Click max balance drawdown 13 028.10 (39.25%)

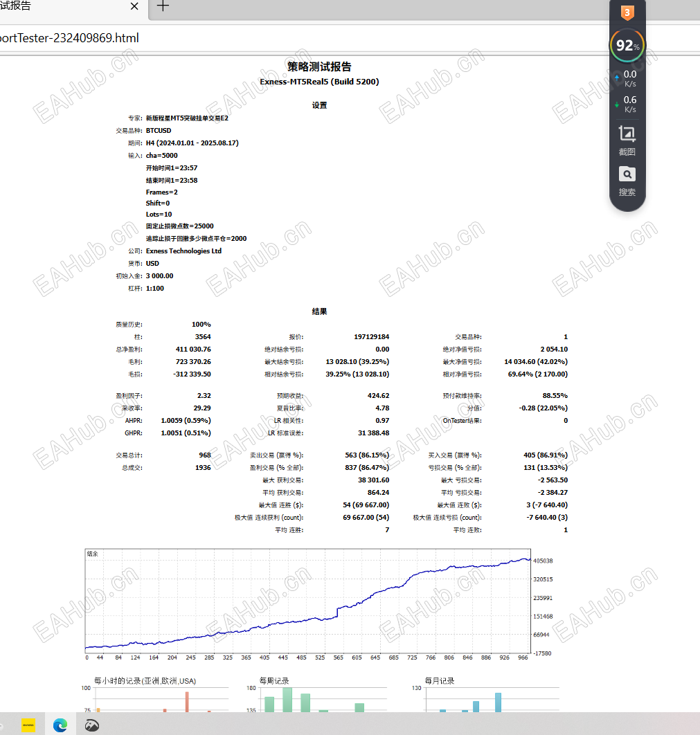[357, 362]
